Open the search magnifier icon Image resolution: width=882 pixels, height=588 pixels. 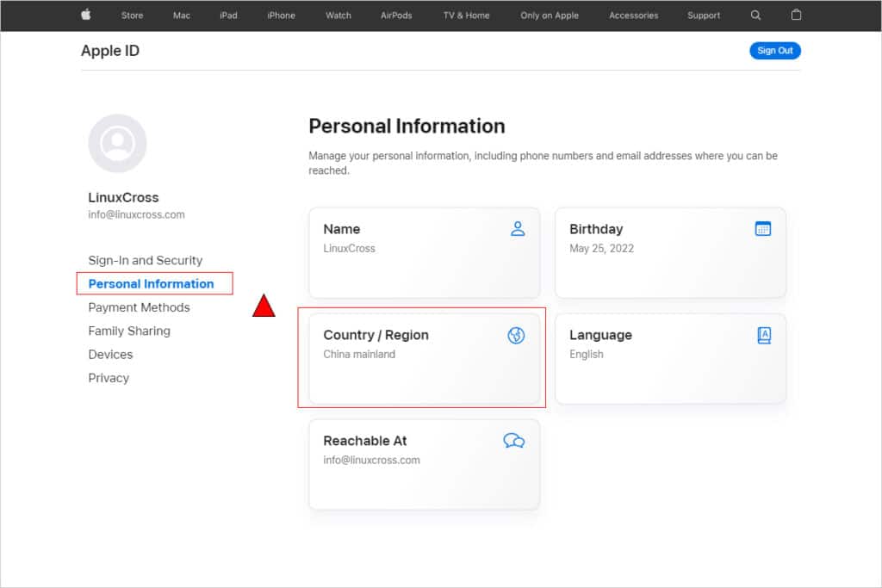[x=755, y=15]
